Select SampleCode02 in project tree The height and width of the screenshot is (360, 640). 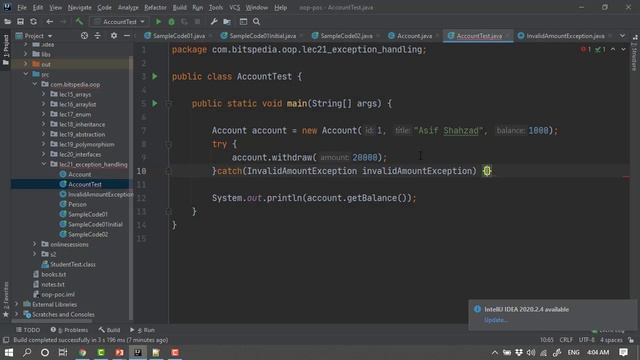click(88, 234)
